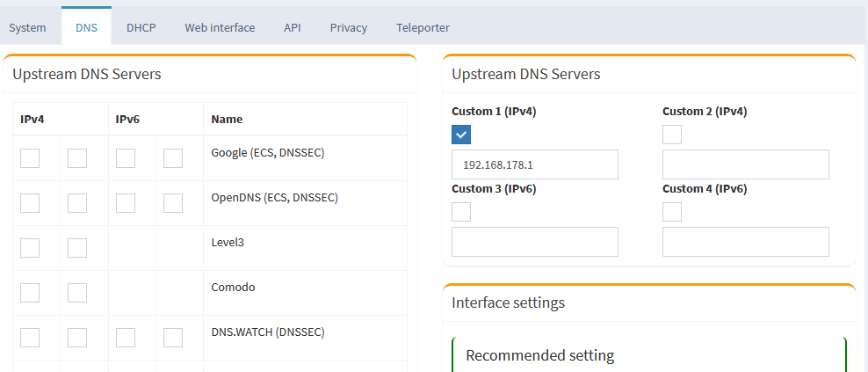This screenshot has height=372, width=868.
Task: Switch to the Teleporter tab
Action: pos(423,27)
